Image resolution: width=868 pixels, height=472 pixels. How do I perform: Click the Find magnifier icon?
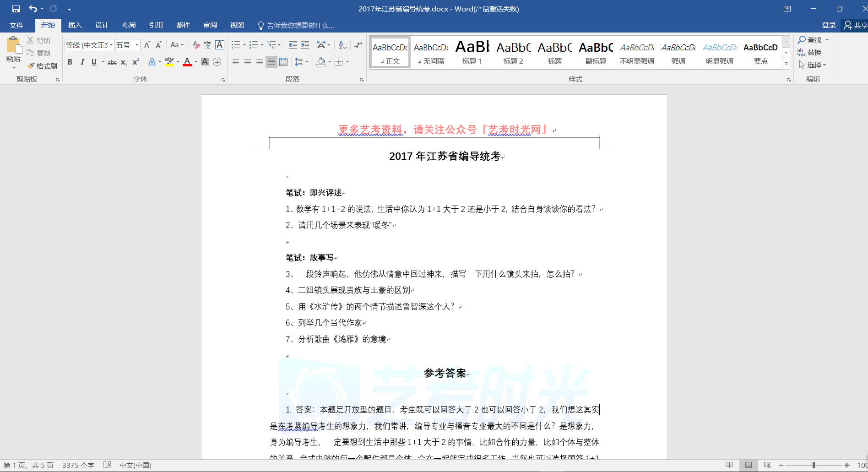(802, 40)
